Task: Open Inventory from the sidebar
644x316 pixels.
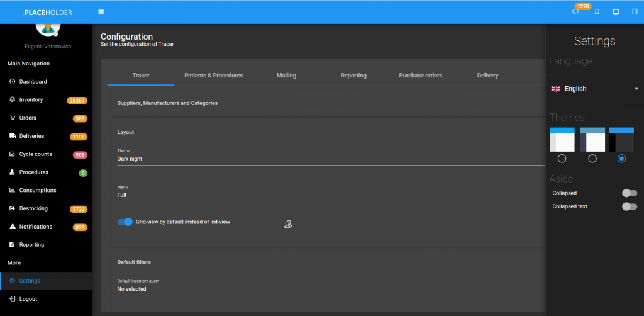Action: point(31,100)
